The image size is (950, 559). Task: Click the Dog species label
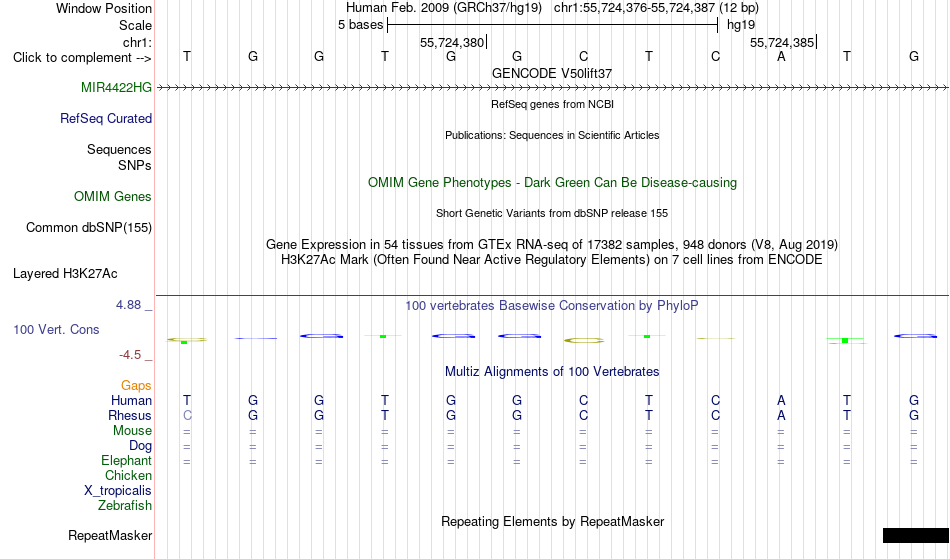(140, 446)
